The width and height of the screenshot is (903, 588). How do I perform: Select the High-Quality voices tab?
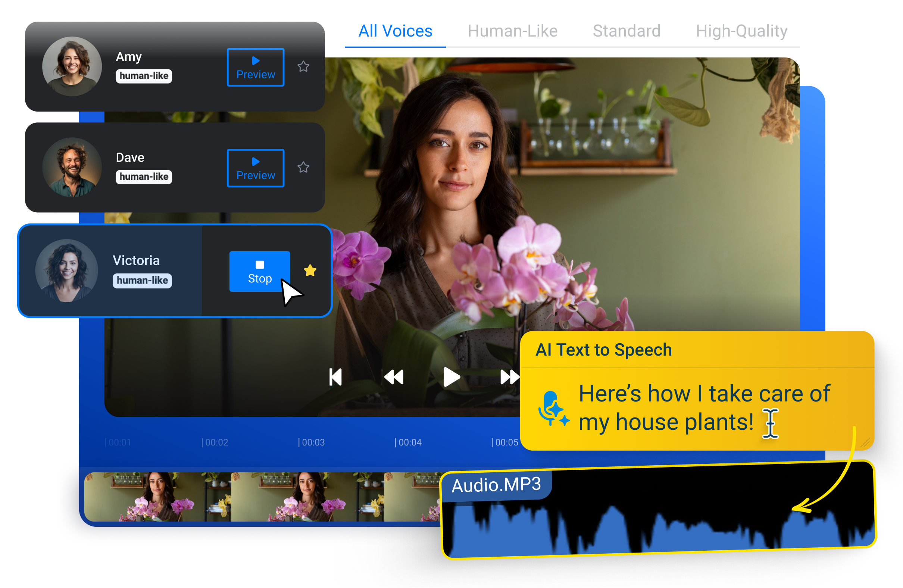pyautogui.click(x=742, y=31)
